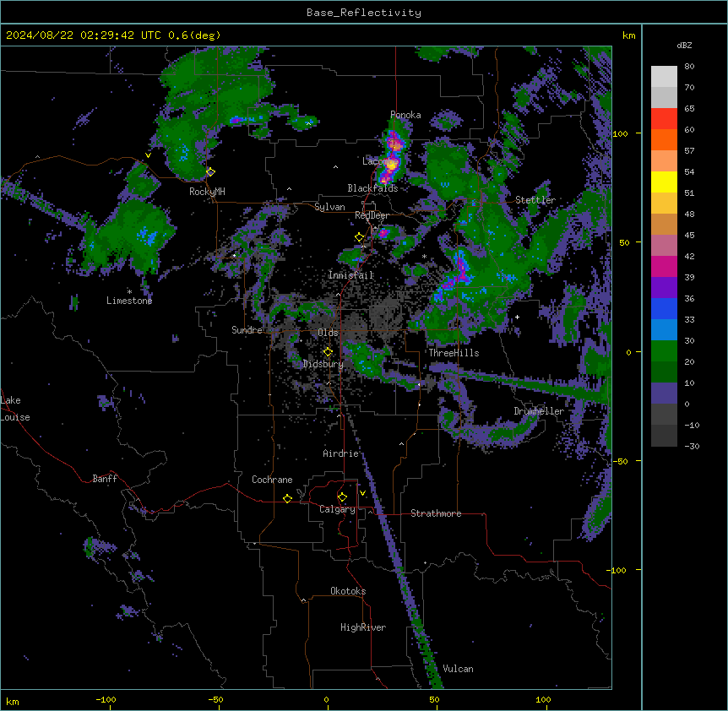Click the yellow v marker east of Calgary

pos(362,493)
